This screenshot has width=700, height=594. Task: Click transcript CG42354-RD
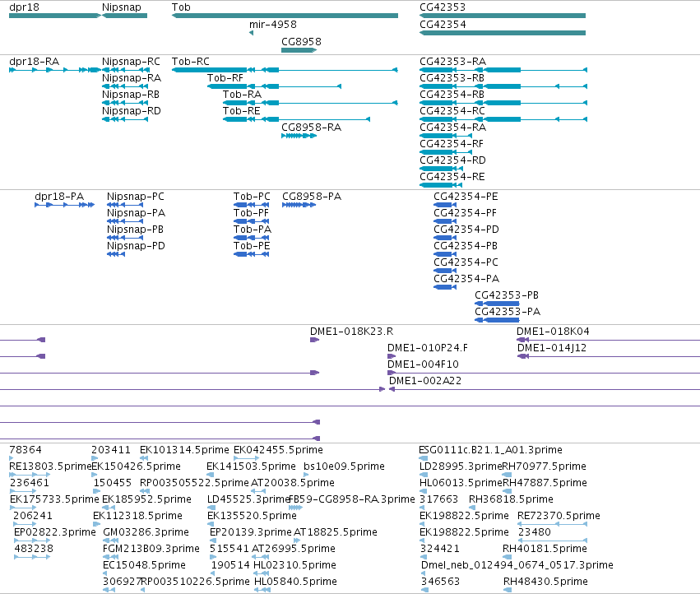click(441, 169)
